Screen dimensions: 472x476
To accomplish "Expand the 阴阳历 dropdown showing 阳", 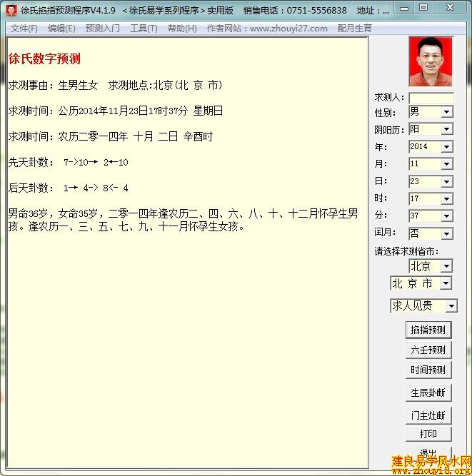I will (x=446, y=129).
